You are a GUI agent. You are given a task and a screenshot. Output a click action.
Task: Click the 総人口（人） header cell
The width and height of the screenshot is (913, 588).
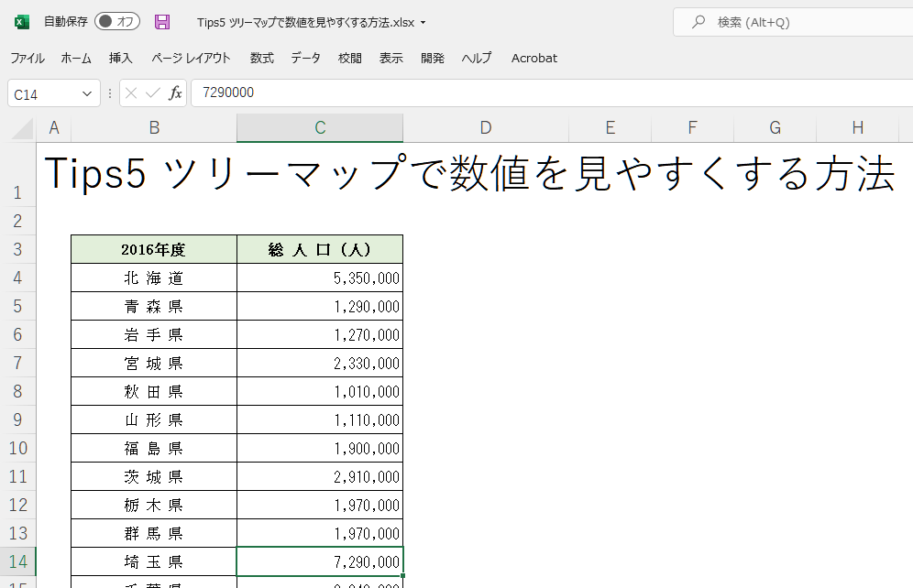coord(320,249)
